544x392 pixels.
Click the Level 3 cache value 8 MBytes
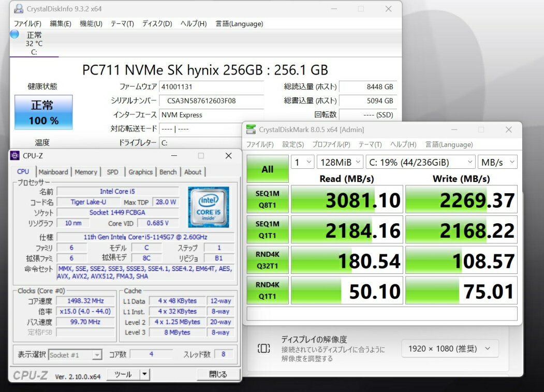tap(178, 332)
